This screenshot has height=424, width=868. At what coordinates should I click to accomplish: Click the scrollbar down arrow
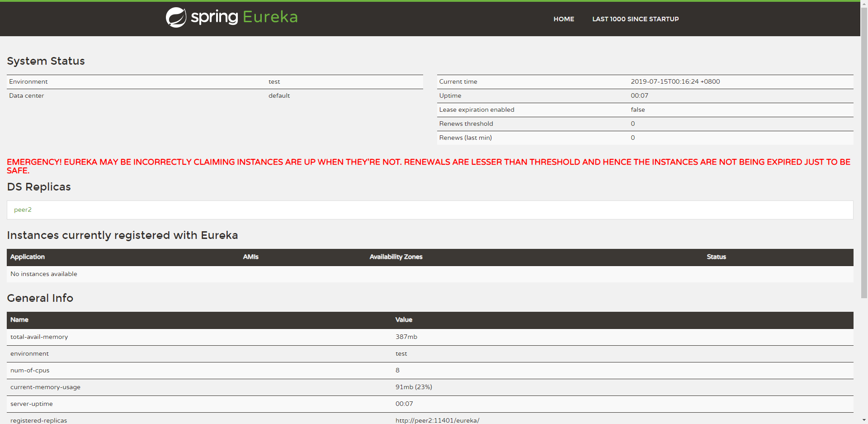pyautogui.click(x=864, y=420)
